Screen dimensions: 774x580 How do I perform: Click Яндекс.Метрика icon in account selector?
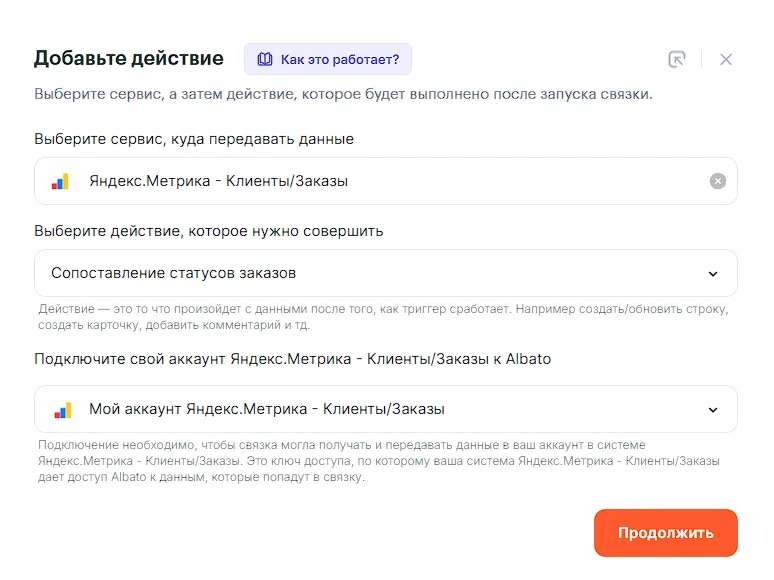63,410
